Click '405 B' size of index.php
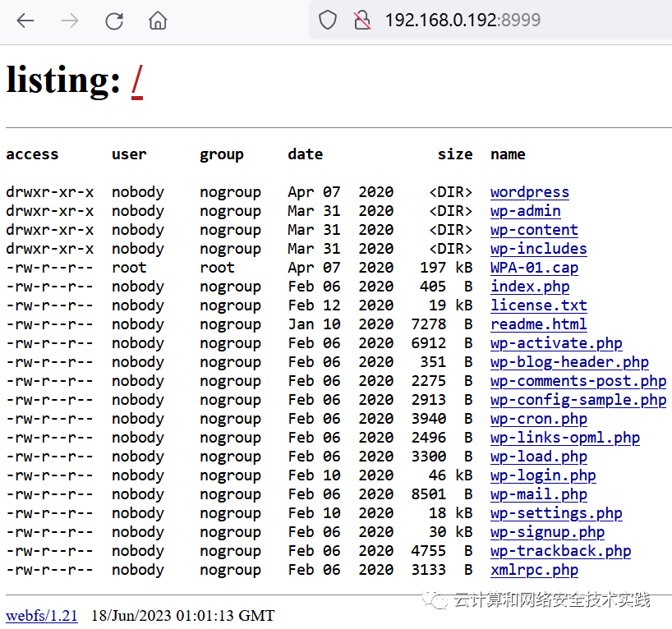This screenshot has width=672, height=629. click(446, 287)
